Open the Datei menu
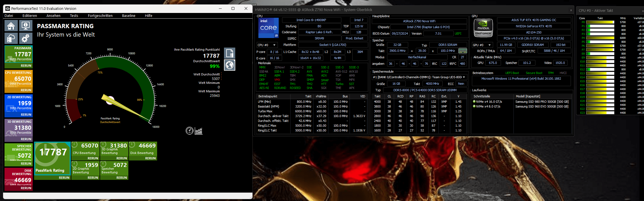The height and width of the screenshot is (201, 644). pyautogui.click(x=9, y=16)
